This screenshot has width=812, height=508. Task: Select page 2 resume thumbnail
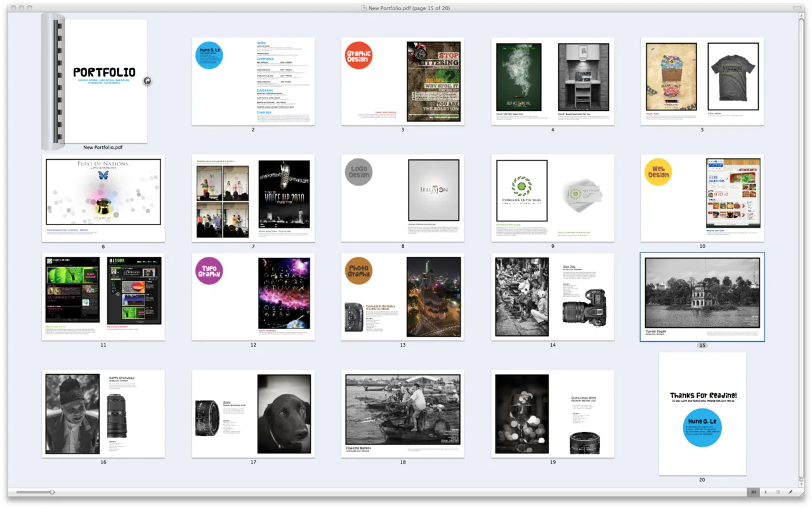(253, 81)
